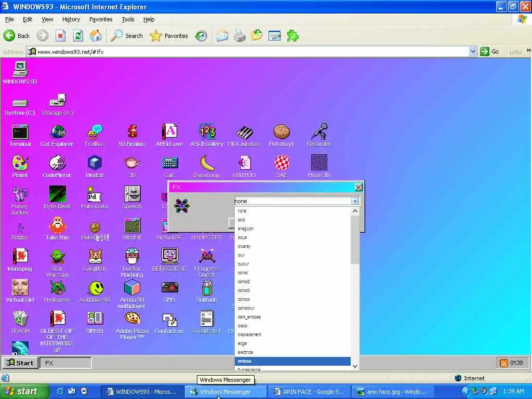Click the Search toolbar button
532x399 pixels.
tap(127, 36)
